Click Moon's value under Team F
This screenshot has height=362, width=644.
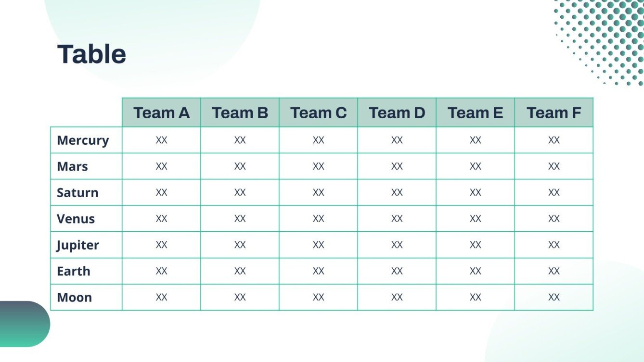click(x=554, y=298)
